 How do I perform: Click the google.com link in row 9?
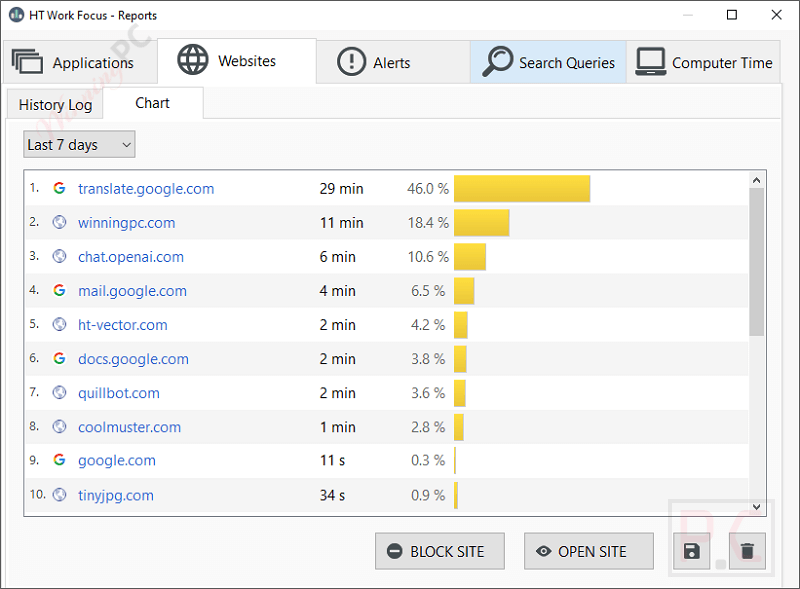click(x=117, y=460)
